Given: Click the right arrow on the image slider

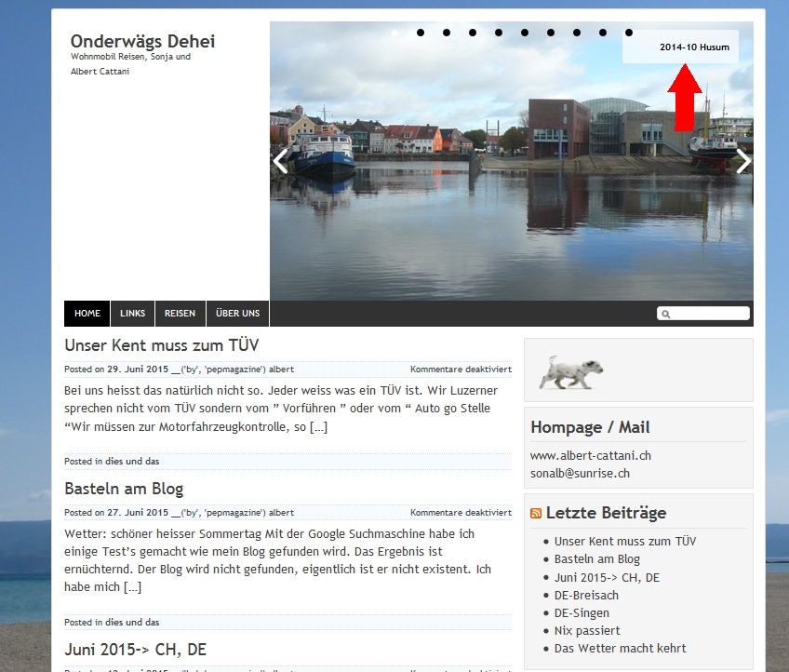Looking at the screenshot, I should click(742, 161).
